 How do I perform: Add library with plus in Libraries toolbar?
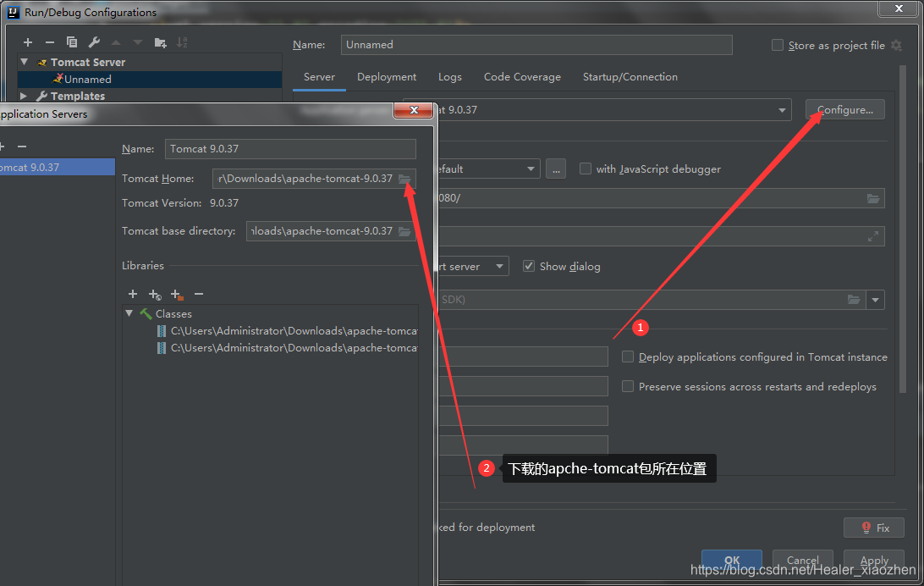tap(133, 294)
